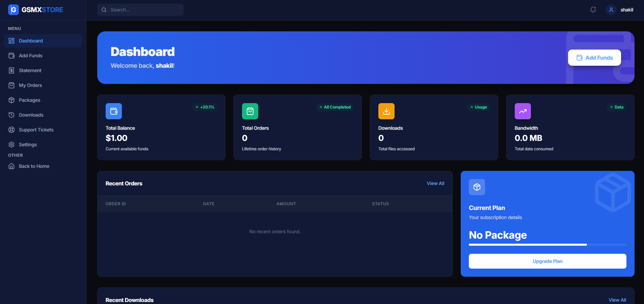The image size is (644, 304).
Task: Click the GSMXSTORE logo icon
Action: 14,10
